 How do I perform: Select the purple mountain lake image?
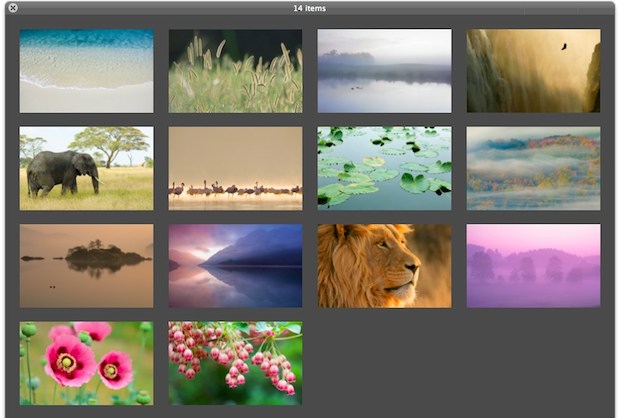[x=235, y=265]
